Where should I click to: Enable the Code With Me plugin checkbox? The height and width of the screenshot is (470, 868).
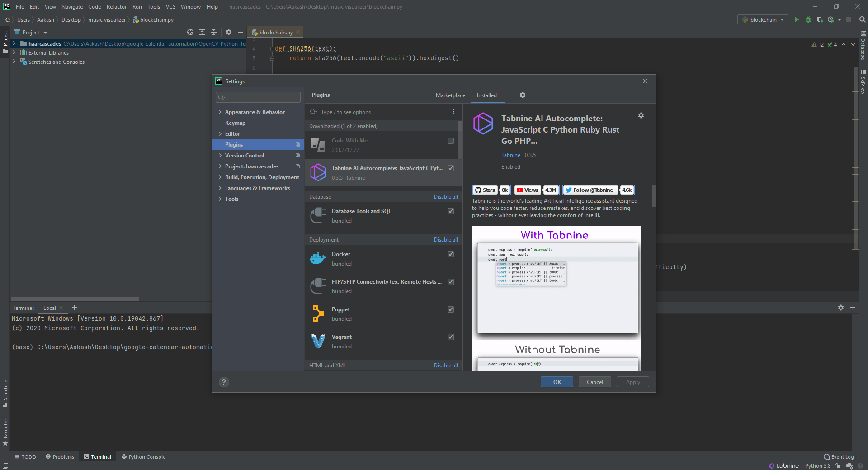451,141
